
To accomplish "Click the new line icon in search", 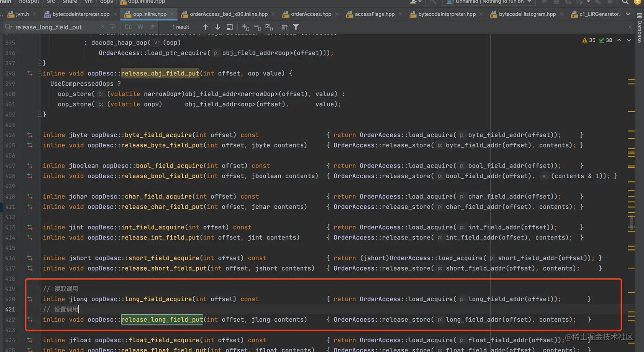I will pyautogui.click(x=113, y=27).
